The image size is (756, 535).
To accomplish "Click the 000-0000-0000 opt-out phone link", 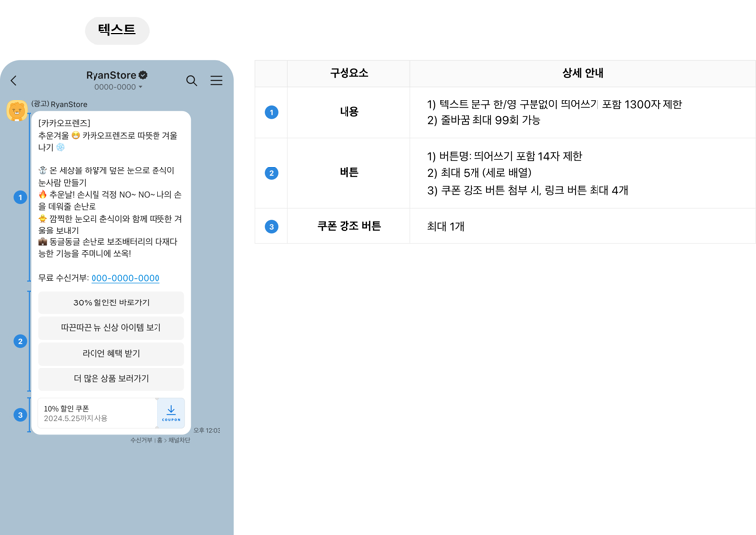I will pyautogui.click(x=125, y=279).
